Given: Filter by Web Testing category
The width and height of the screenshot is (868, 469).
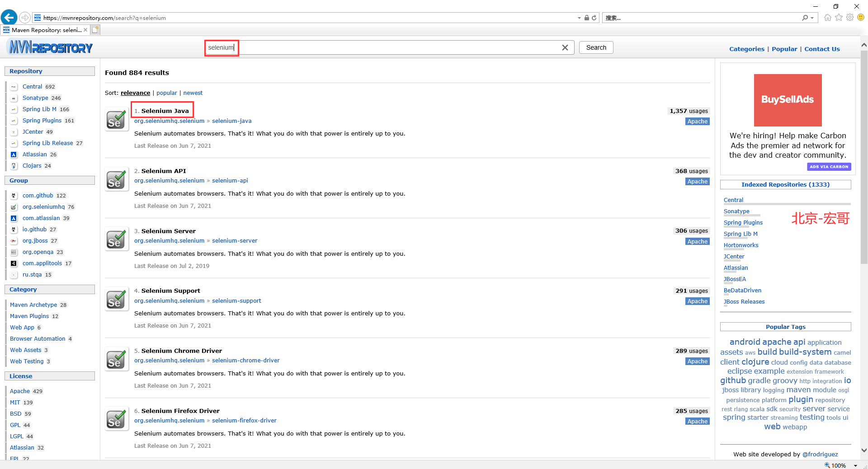Looking at the screenshot, I should pyautogui.click(x=27, y=361).
